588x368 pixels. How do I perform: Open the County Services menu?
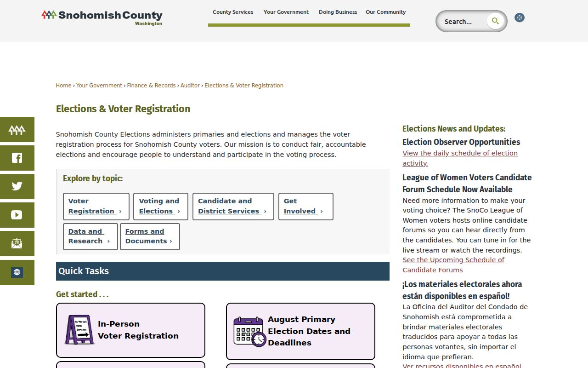tap(233, 12)
